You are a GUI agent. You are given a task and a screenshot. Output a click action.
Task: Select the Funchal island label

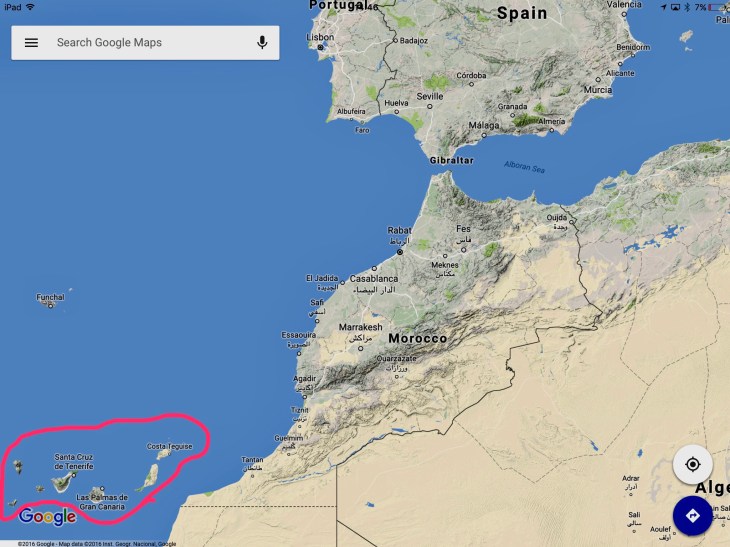click(50, 297)
